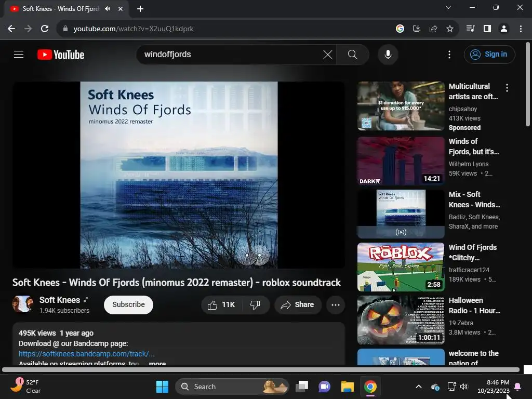Image resolution: width=532 pixels, height=399 pixels.
Task: Open Chrome media controls
Action: pos(470,29)
